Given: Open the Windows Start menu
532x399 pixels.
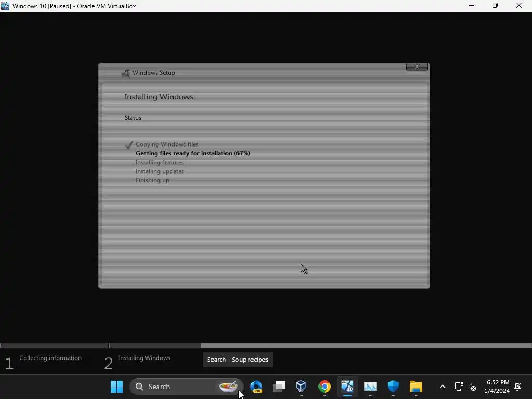Looking at the screenshot, I should click(x=116, y=387).
